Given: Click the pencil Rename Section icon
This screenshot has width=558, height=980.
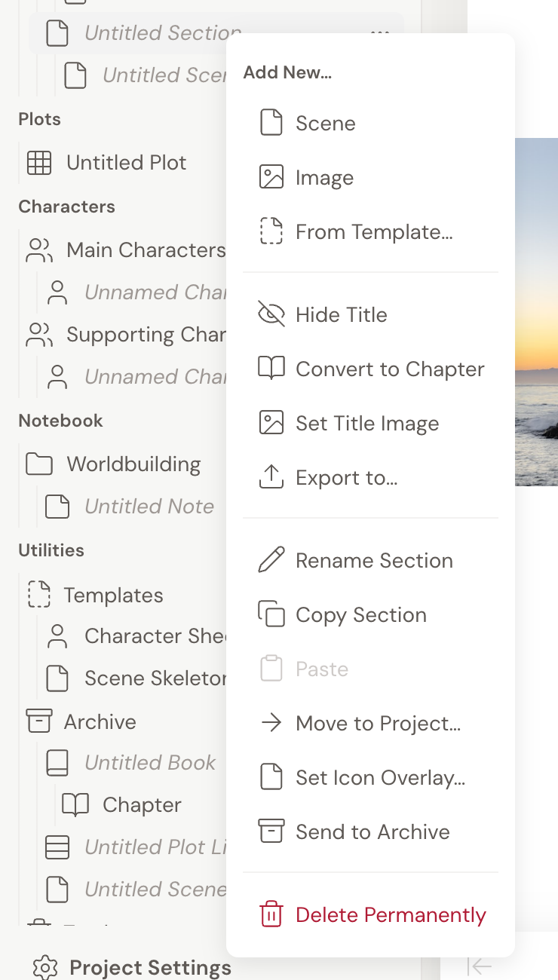Looking at the screenshot, I should click(271, 560).
